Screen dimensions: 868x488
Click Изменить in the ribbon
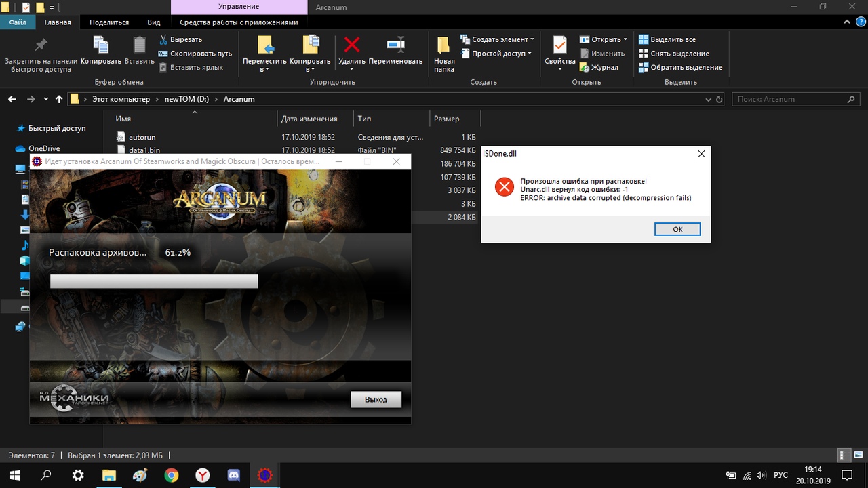click(x=602, y=54)
